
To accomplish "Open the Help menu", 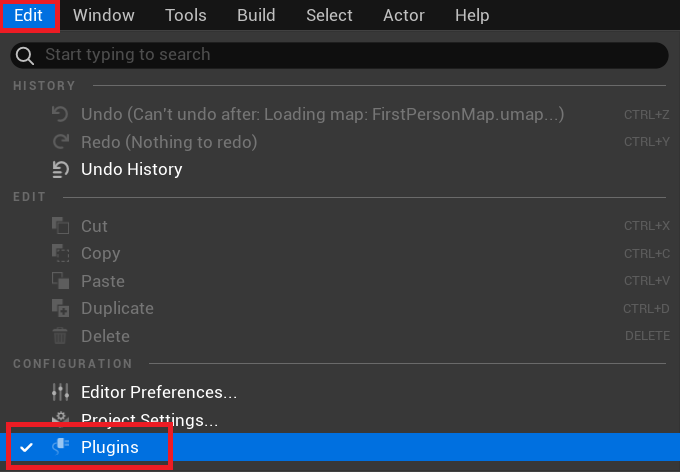I will click(x=472, y=15).
